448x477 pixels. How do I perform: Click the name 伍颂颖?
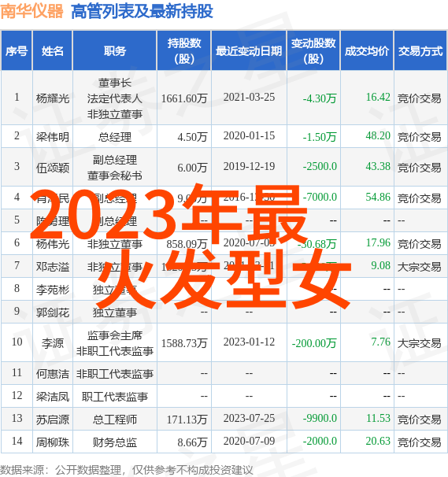pyautogui.click(x=52, y=168)
